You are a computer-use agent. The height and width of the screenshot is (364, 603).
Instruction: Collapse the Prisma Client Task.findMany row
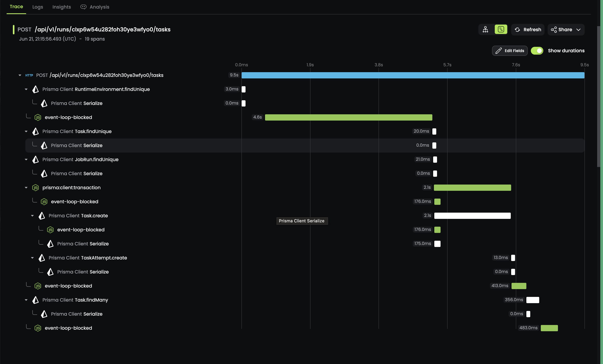(x=26, y=300)
